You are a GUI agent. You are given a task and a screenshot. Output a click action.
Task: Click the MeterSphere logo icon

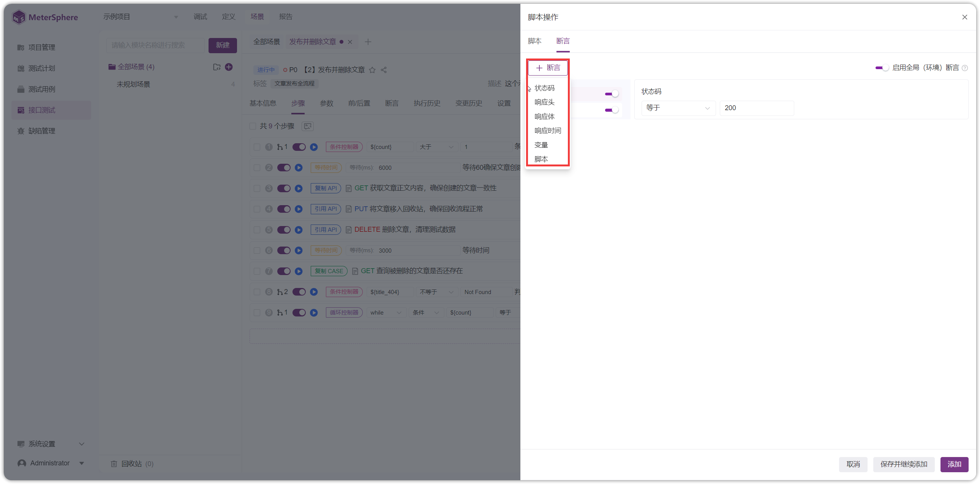point(18,17)
